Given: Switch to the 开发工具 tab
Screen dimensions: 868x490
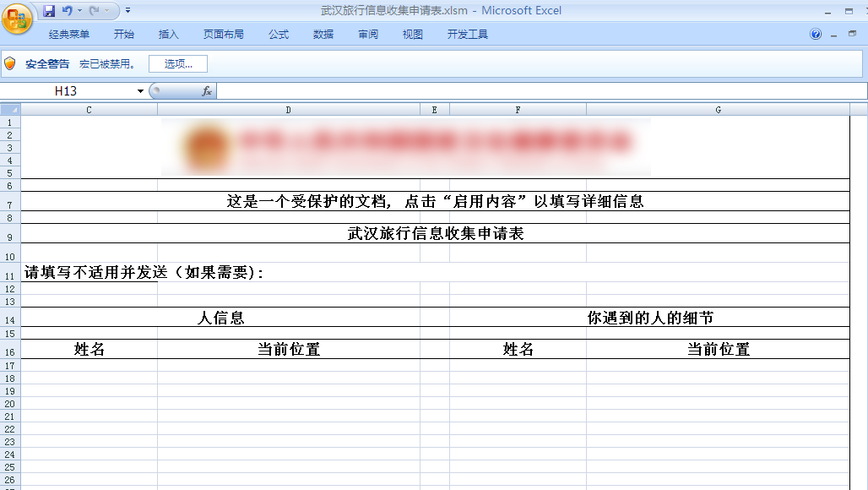Looking at the screenshot, I should click(x=467, y=35).
